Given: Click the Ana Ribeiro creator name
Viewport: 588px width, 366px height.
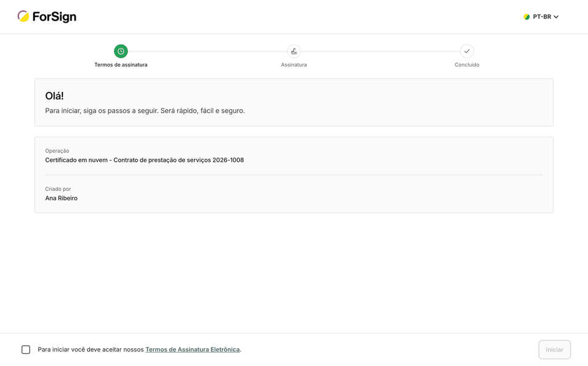Looking at the screenshot, I should point(61,198).
